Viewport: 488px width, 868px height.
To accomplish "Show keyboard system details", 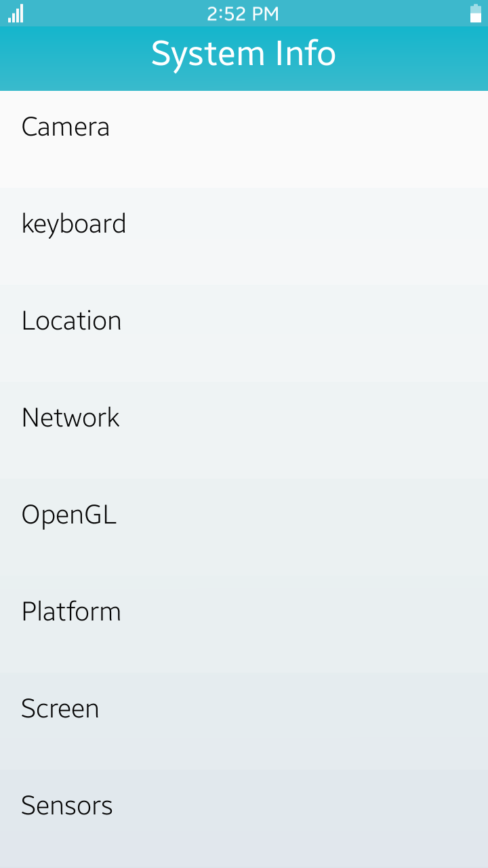I will coord(74,224).
